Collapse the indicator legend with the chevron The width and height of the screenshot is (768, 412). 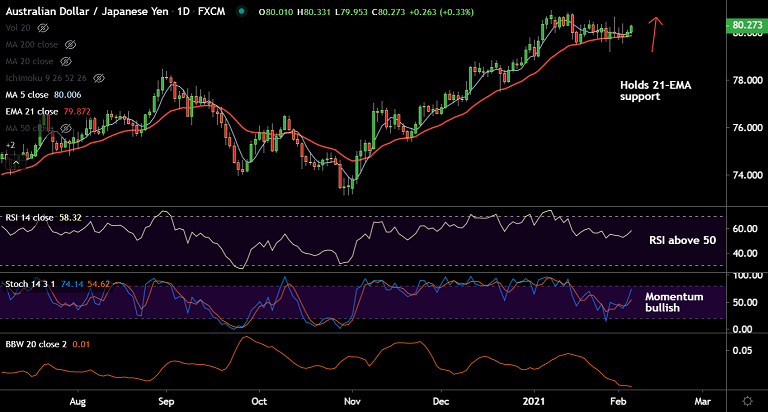click(16, 162)
